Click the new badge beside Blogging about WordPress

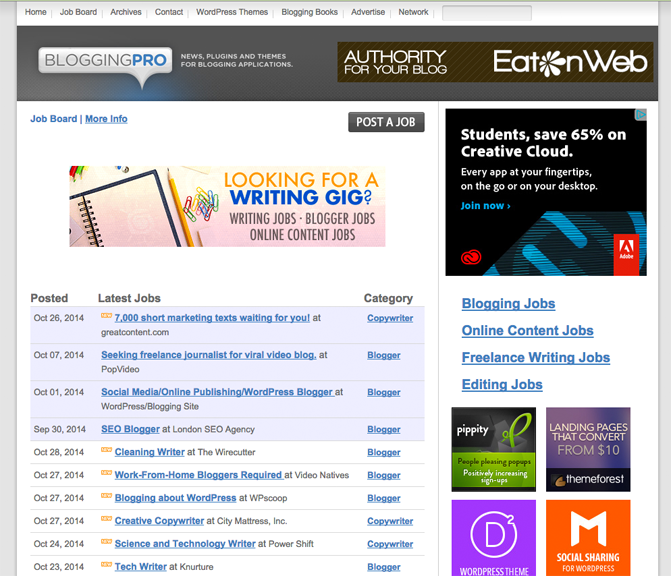click(106, 496)
